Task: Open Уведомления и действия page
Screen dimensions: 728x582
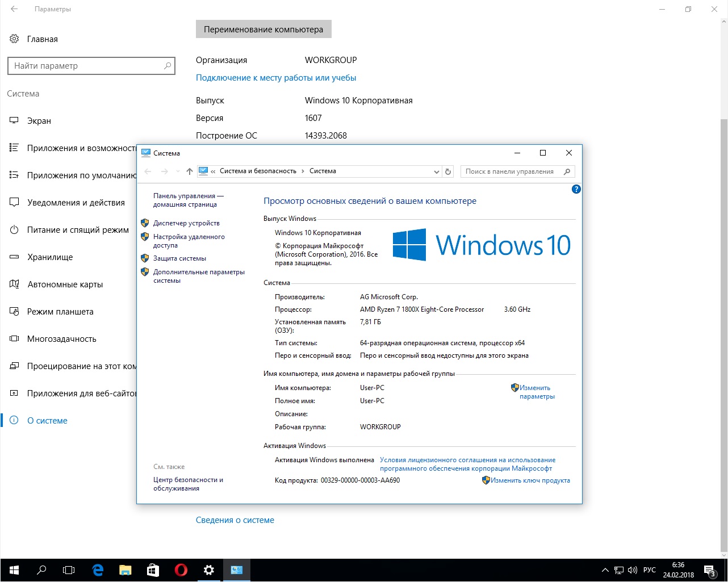Action: coord(69,203)
